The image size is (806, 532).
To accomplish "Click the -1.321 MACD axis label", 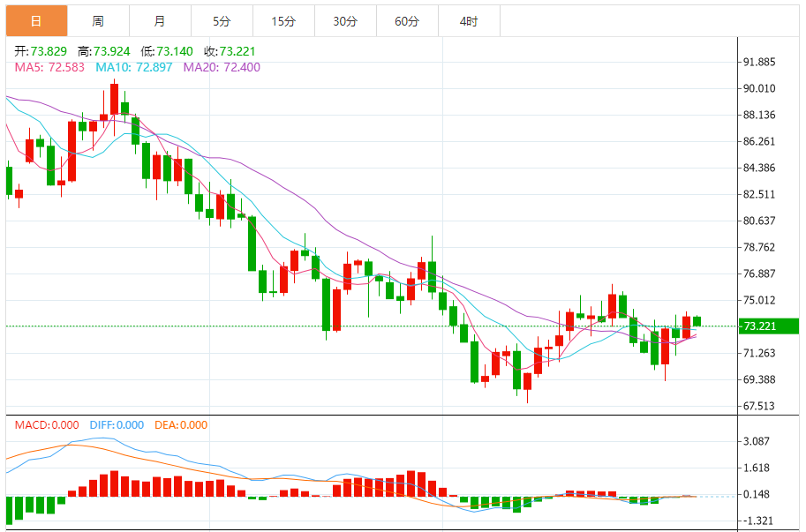I will [757, 521].
